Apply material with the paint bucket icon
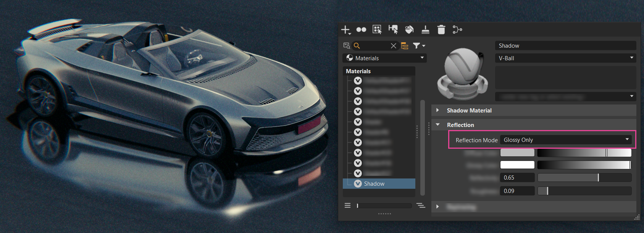The width and height of the screenshot is (644, 233). [x=409, y=30]
